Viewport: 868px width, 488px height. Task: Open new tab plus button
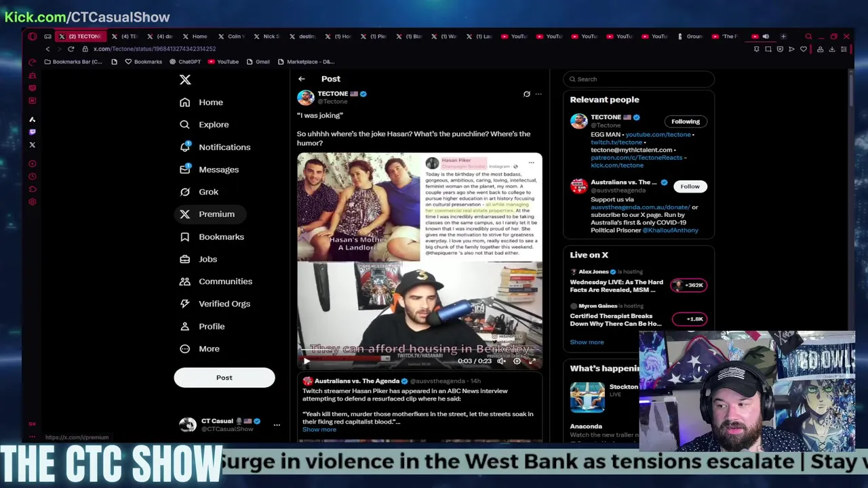tap(783, 37)
